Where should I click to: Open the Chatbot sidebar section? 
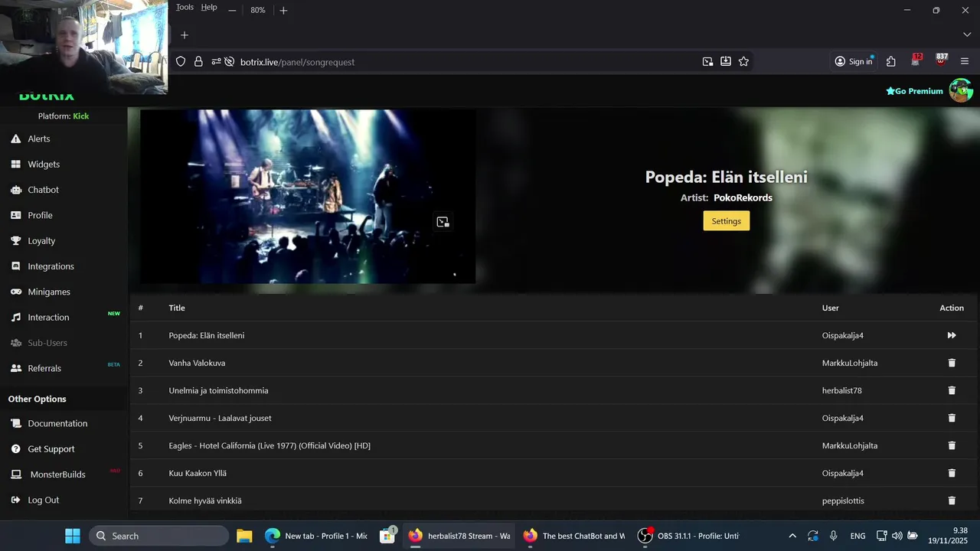pos(43,190)
